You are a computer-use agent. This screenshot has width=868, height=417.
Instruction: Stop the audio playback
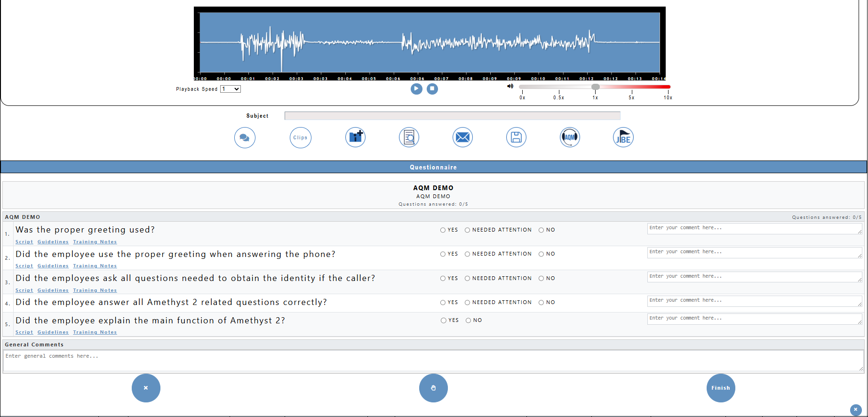(x=432, y=88)
